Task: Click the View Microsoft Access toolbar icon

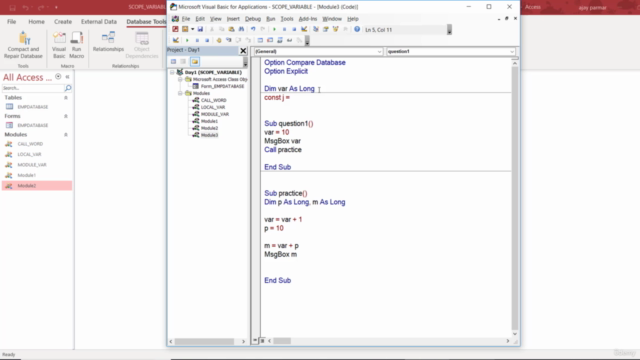Action: coord(175,29)
